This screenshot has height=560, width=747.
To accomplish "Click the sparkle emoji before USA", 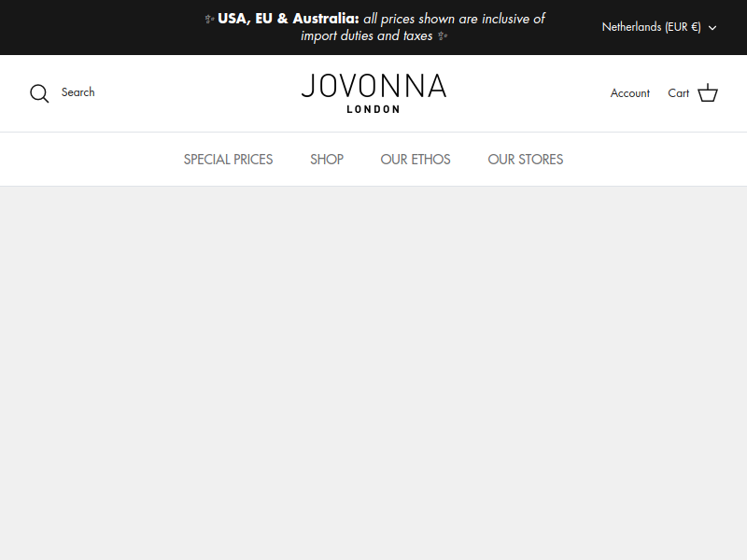I will click(209, 19).
